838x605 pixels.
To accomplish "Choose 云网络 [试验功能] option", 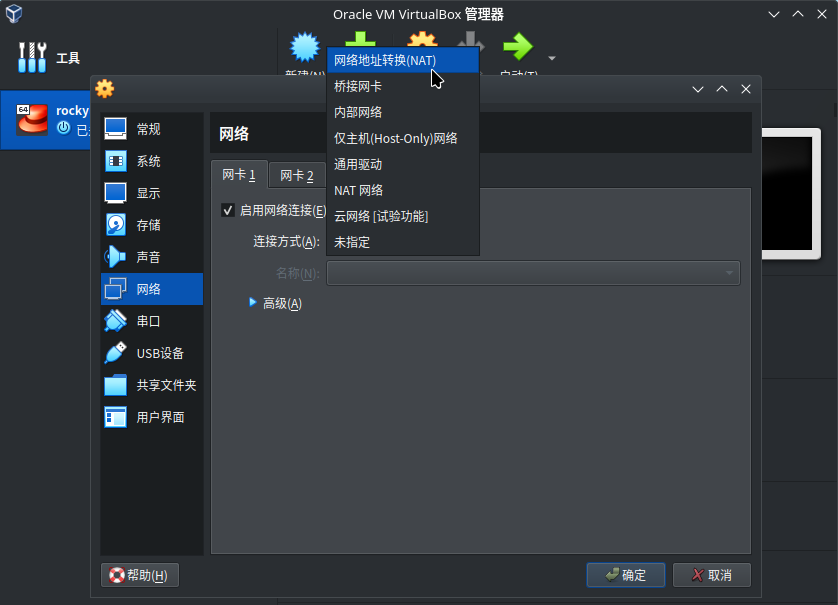I will click(403, 216).
